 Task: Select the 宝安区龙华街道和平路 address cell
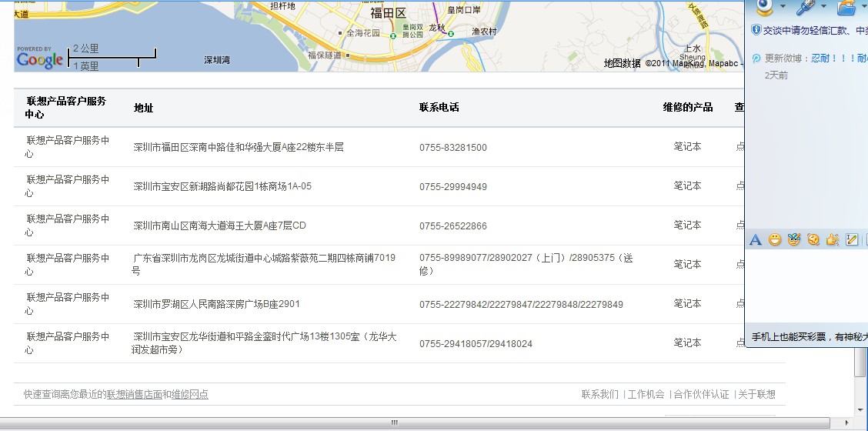(x=264, y=343)
